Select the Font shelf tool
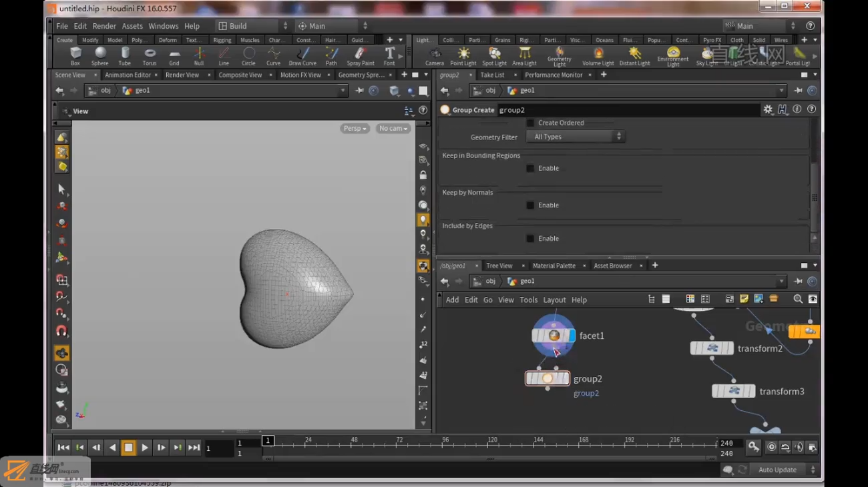Screen dimensions: 868x487 [389, 56]
